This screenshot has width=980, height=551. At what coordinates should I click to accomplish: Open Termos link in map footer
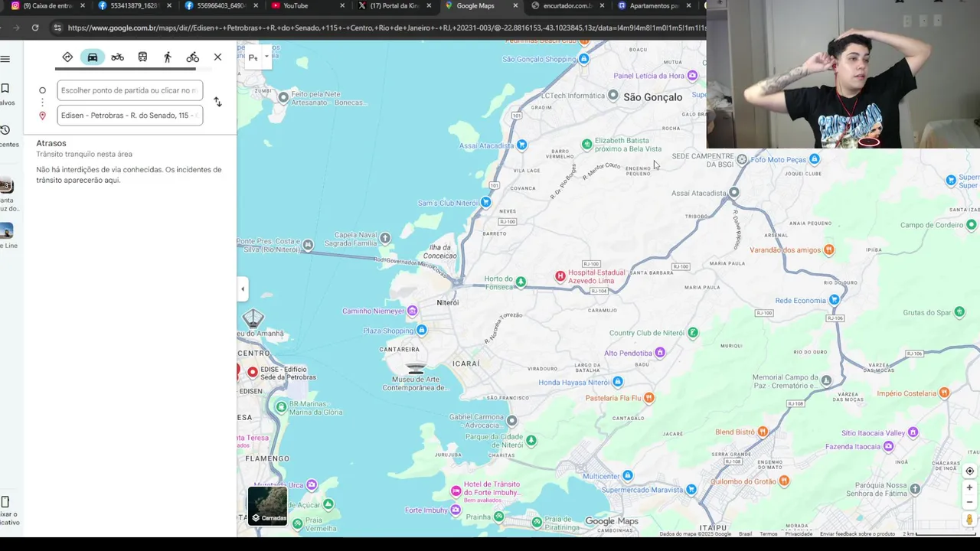[x=768, y=534]
